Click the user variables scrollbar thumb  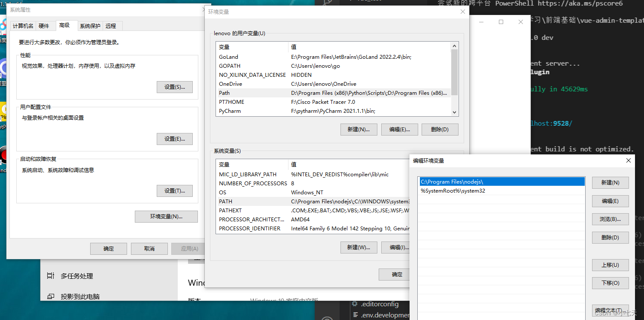pos(454,72)
